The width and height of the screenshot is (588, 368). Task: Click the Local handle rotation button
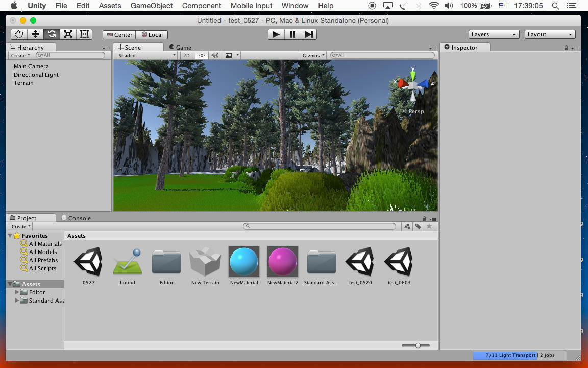pos(152,35)
